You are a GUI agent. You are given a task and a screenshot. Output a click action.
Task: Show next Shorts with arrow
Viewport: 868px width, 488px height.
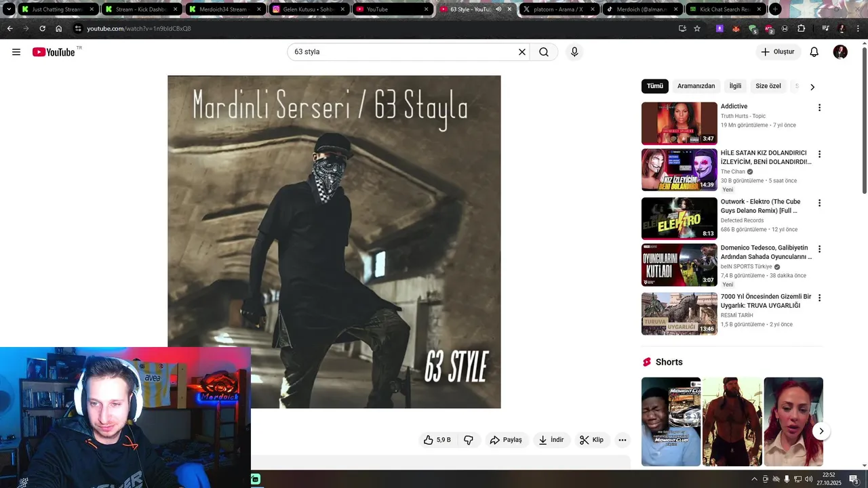[821, 431]
